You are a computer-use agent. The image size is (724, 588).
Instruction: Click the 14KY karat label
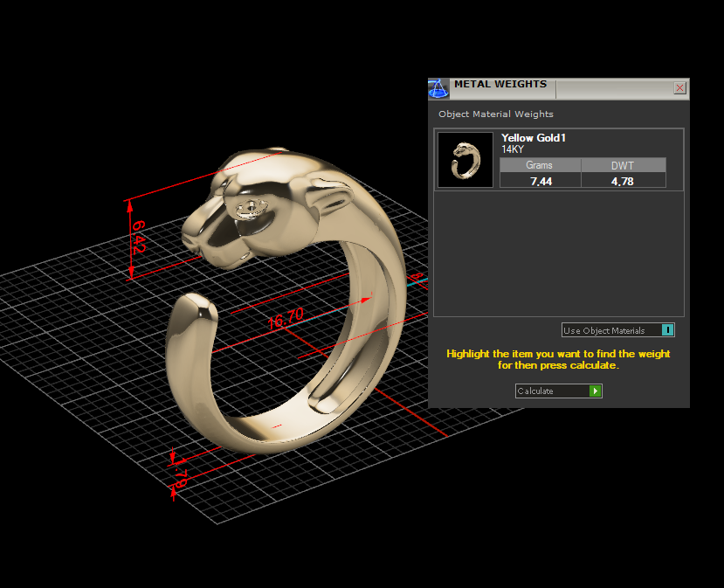click(x=513, y=149)
